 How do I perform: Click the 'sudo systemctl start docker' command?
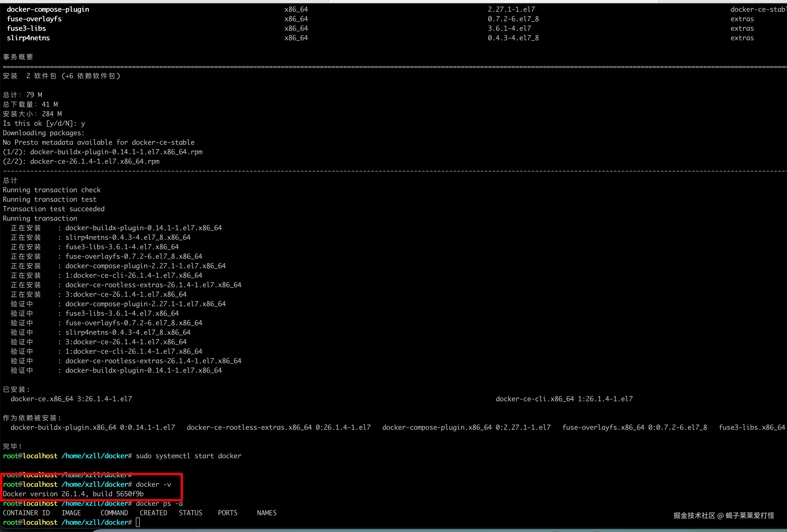[188, 456]
